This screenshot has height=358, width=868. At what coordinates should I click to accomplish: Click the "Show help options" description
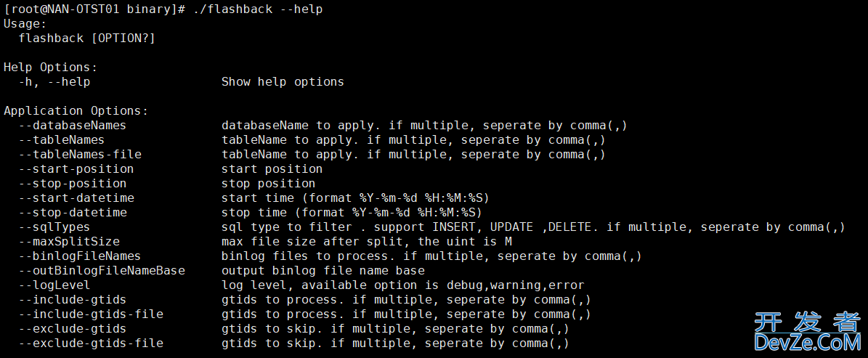point(283,82)
